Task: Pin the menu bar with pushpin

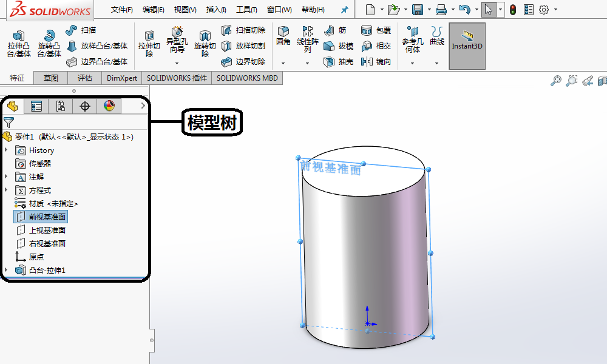Action: (344, 10)
